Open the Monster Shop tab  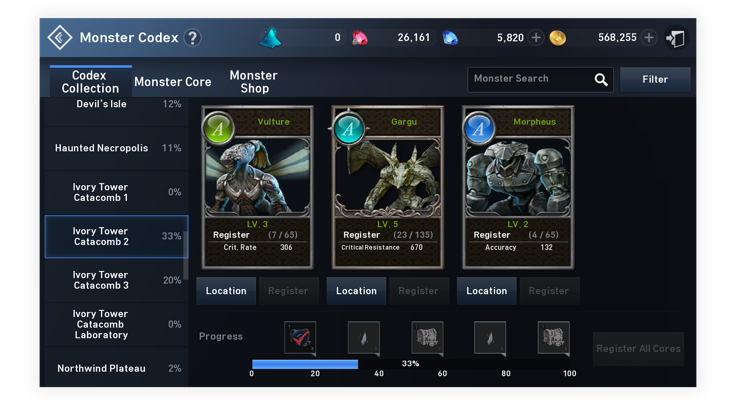tap(253, 82)
